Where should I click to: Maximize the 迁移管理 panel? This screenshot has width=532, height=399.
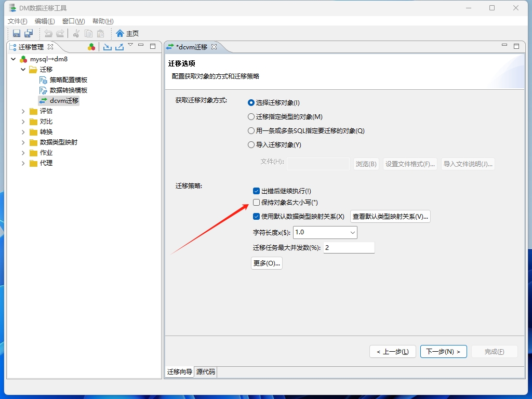153,46
